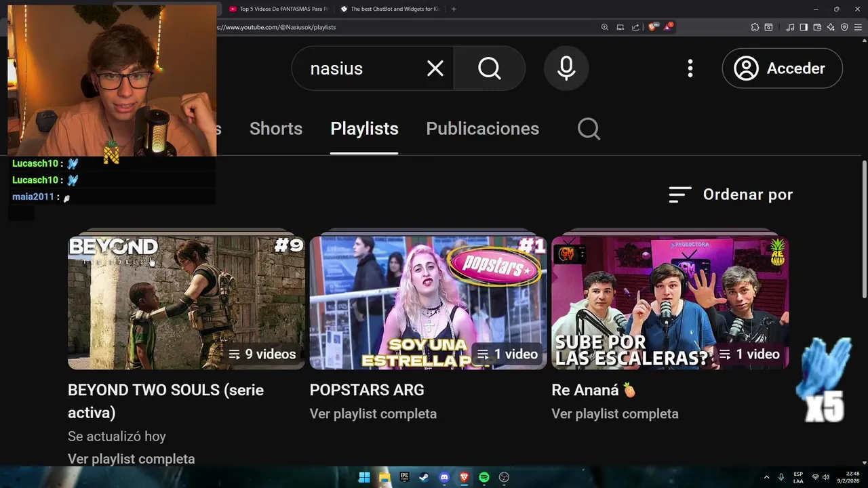
Task: Click the POPSTARS ARG playlist title
Action: [x=367, y=390]
